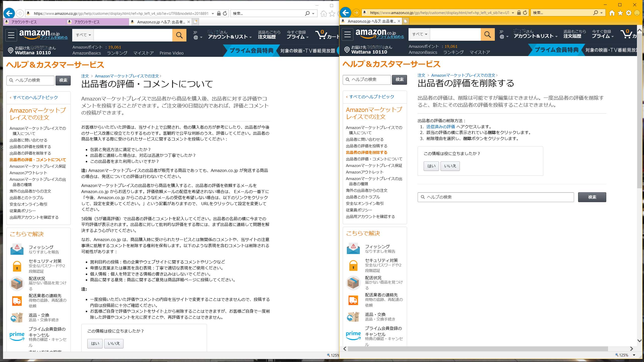Screen dimensions: 644x362
Task: Click the フィッシング mail icon in left sidebar
Action: point(17,249)
